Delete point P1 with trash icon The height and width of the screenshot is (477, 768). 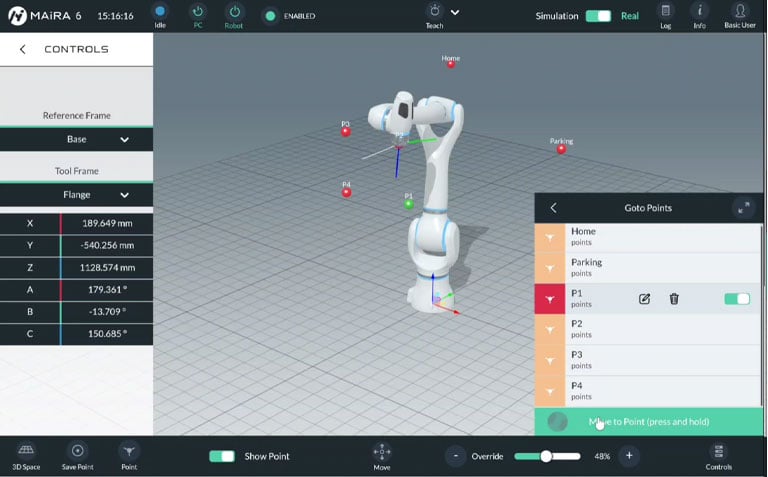click(x=674, y=299)
